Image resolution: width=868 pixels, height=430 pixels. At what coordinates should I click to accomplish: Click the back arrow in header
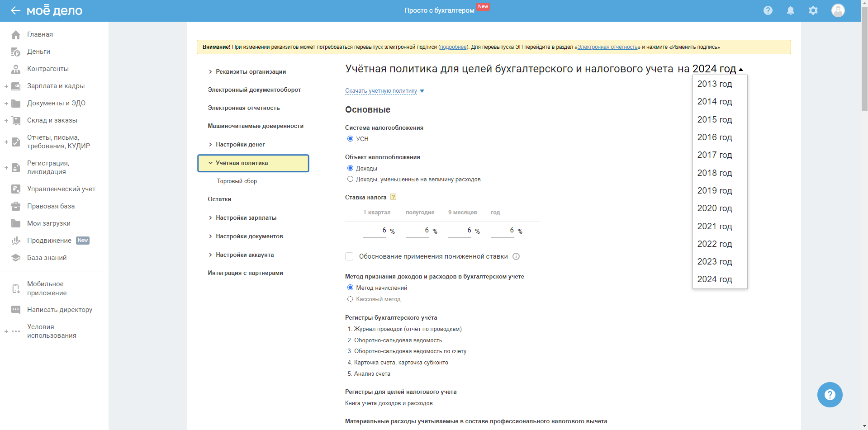tap(16, 10)
